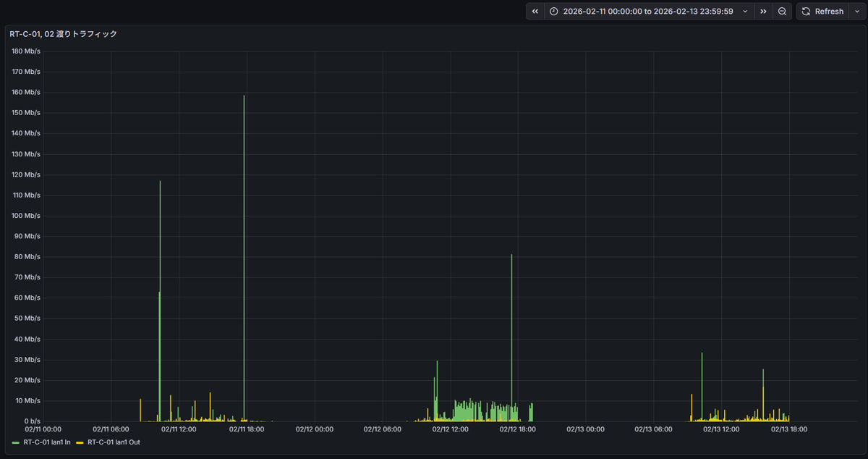Click the 02/13 06:00 x-axis label
The height and width of the screenshot is (459, 868).
pyautogui.click(x=654, y=429)
